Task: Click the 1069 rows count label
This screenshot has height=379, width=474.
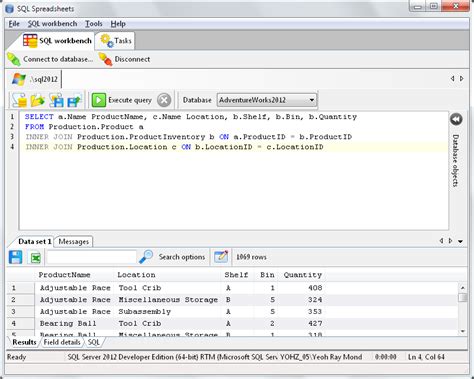Action: pos(251,257)
